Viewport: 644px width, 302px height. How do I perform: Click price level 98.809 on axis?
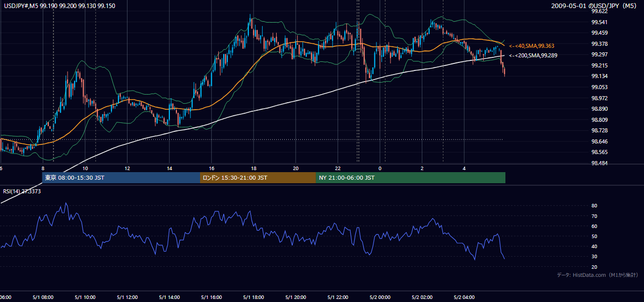(599, 120)
